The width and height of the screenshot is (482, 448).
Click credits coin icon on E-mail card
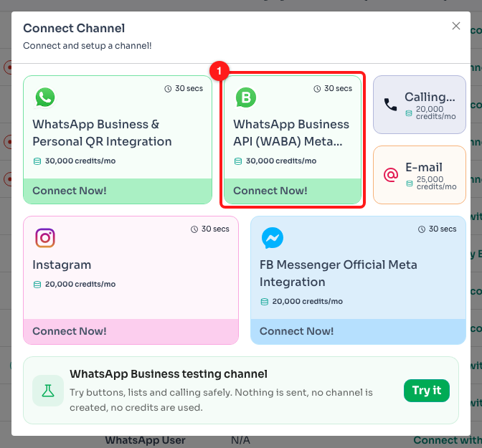pyautogui.click(x=410, y=184)
